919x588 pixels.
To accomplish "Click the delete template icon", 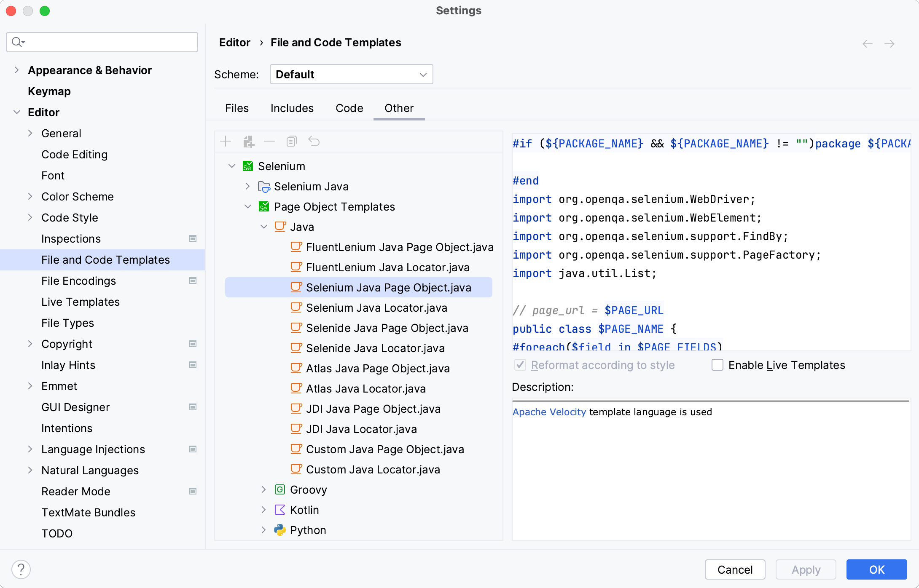I will (269, 141).
